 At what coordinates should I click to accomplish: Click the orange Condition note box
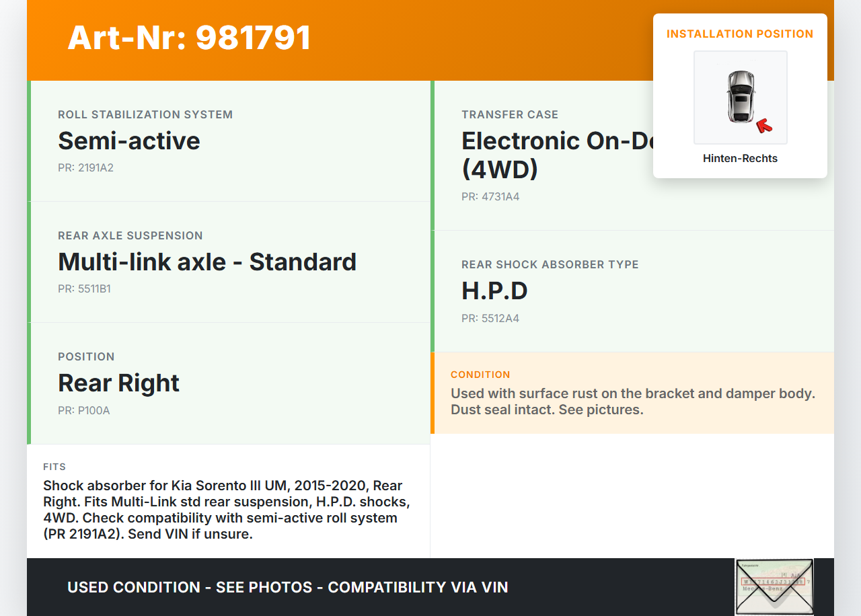(x=632, y=393)
